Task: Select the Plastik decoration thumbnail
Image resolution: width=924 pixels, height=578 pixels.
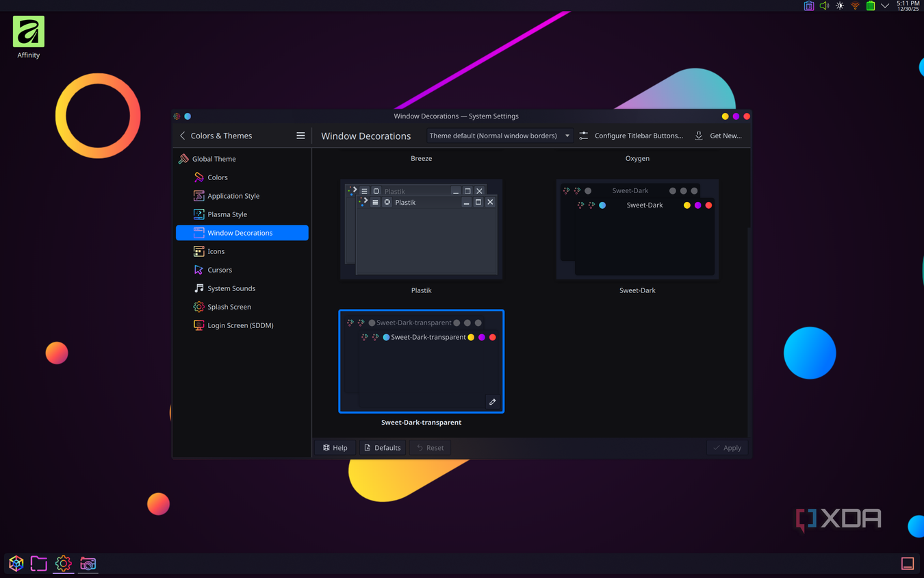Action: click(x=421, y=229)
